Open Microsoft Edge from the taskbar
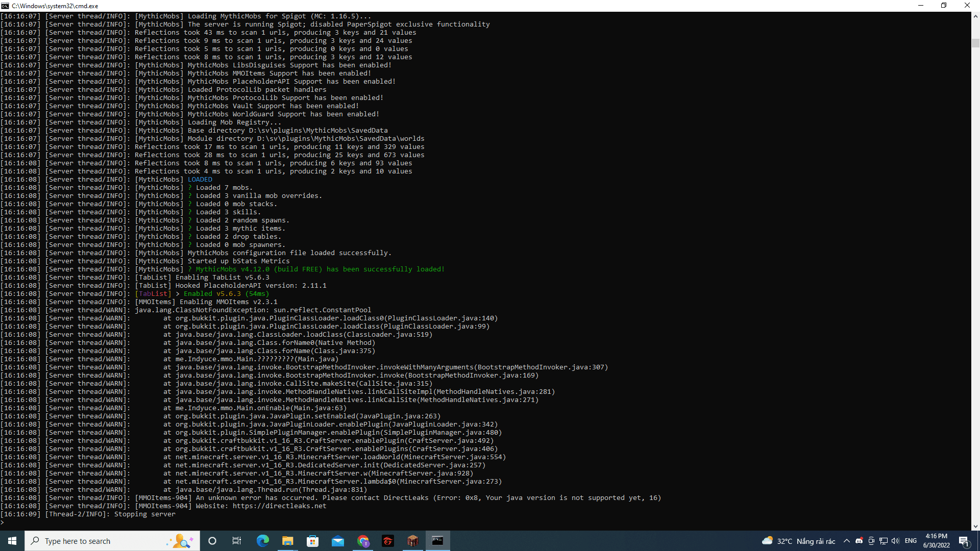Image resolution: width=980 pixels, height=551 pixels. click(262, 541)
